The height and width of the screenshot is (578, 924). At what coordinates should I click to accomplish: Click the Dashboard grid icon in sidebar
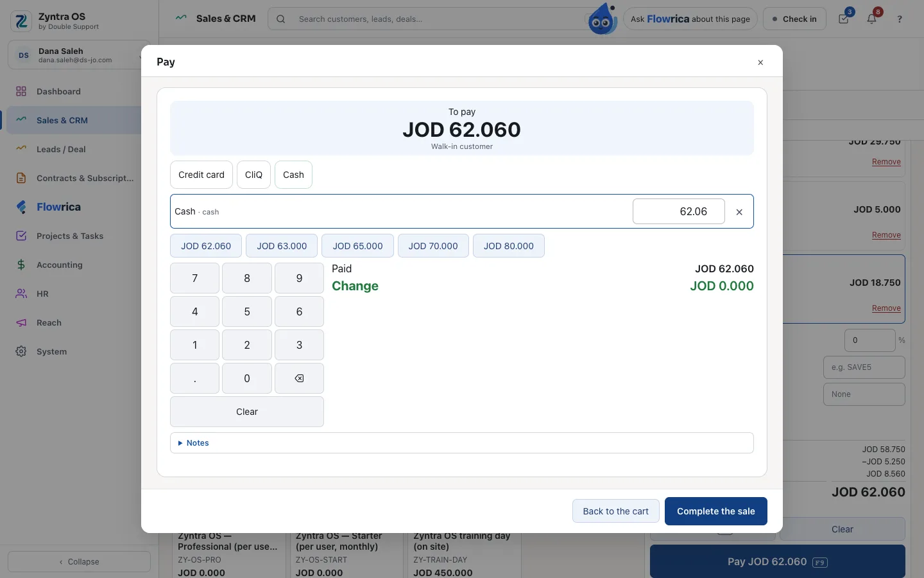[21, 91]
